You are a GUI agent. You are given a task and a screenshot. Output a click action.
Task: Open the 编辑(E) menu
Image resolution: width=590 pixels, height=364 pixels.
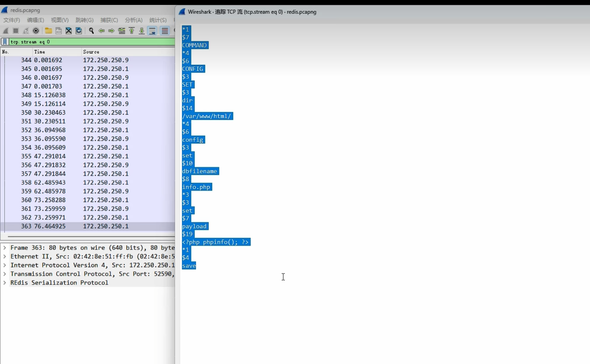pos(35,20)
